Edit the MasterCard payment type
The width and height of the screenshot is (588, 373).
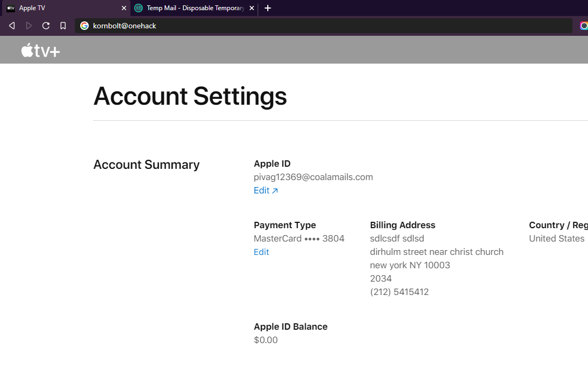[261, 252]
